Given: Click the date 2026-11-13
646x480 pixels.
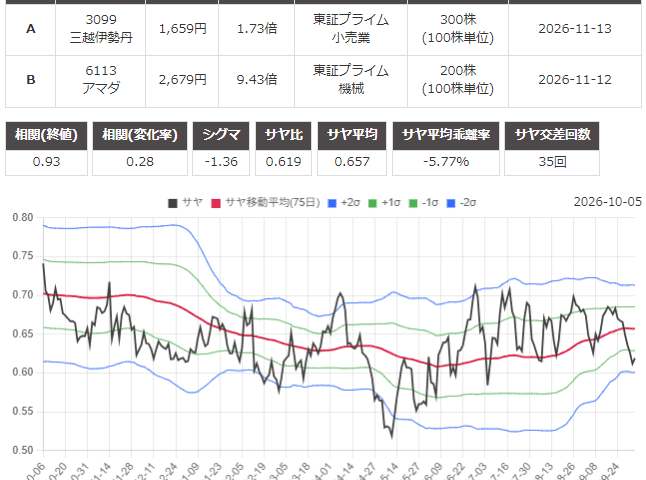Looking at the screenshot, I should click(575, 28).
